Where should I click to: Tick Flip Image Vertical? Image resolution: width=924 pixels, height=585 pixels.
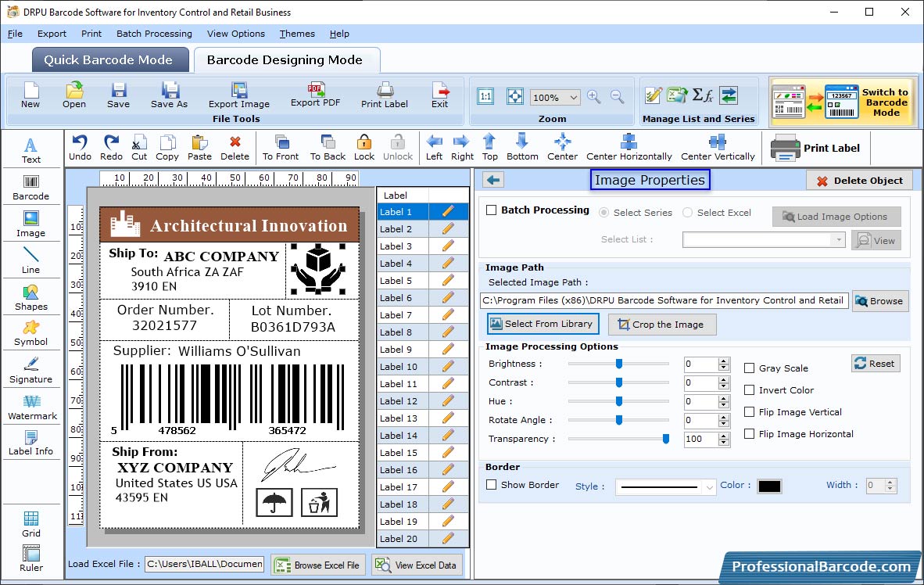(750, 412)
